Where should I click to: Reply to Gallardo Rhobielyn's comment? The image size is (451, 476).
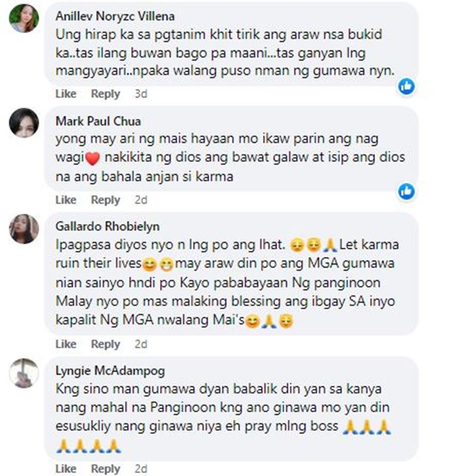tap(106, 344)
